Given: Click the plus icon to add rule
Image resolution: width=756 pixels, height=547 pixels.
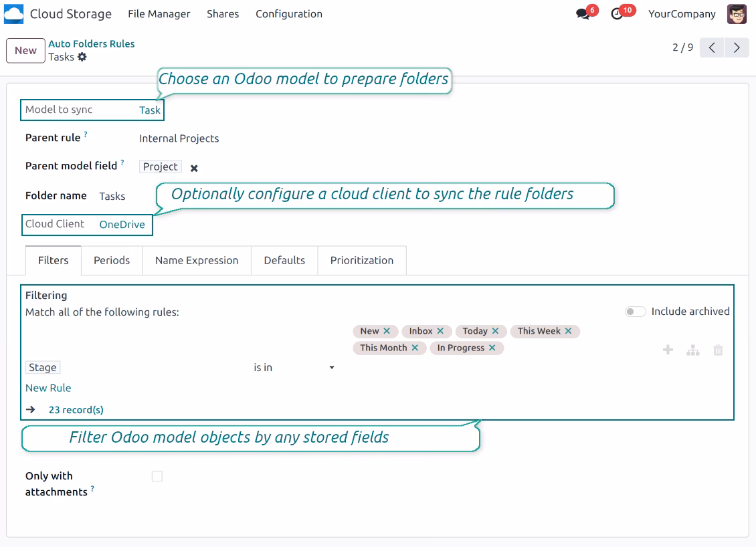Looking at the screenshot, I should pyautogui.click(x=668, y=350).
